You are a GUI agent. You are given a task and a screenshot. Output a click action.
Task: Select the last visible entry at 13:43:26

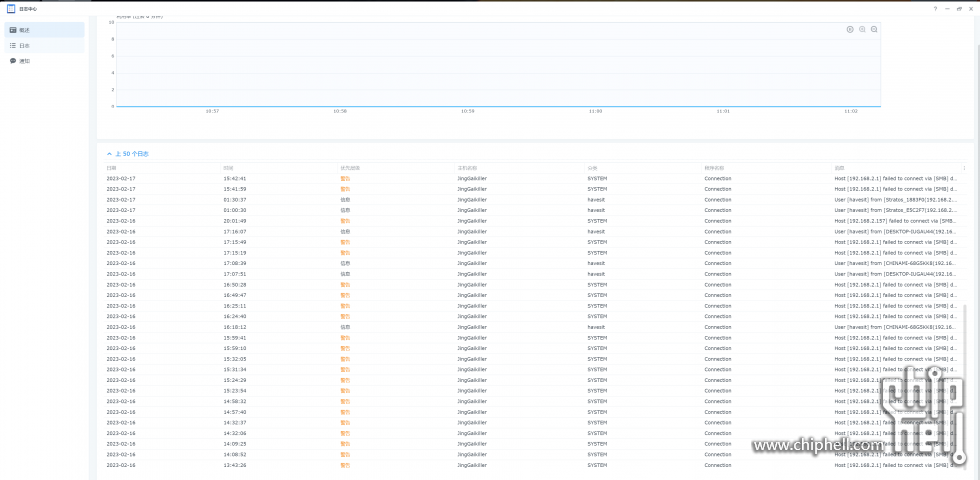tap(534, 466)
